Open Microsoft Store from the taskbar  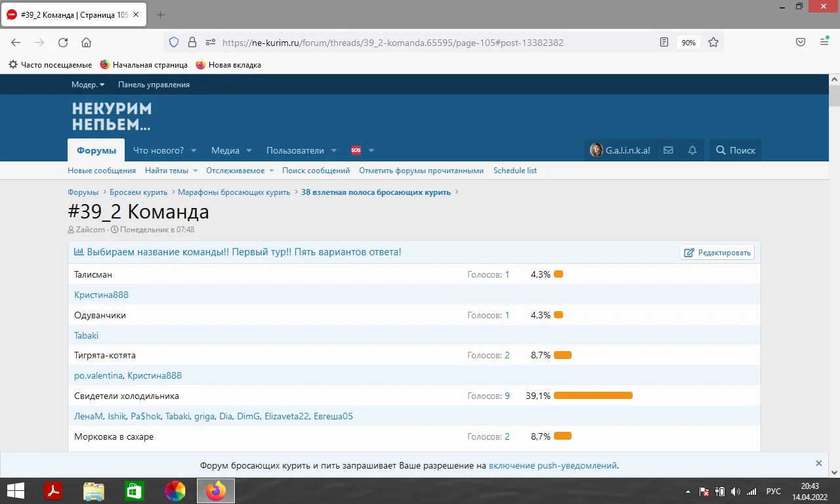134,491
